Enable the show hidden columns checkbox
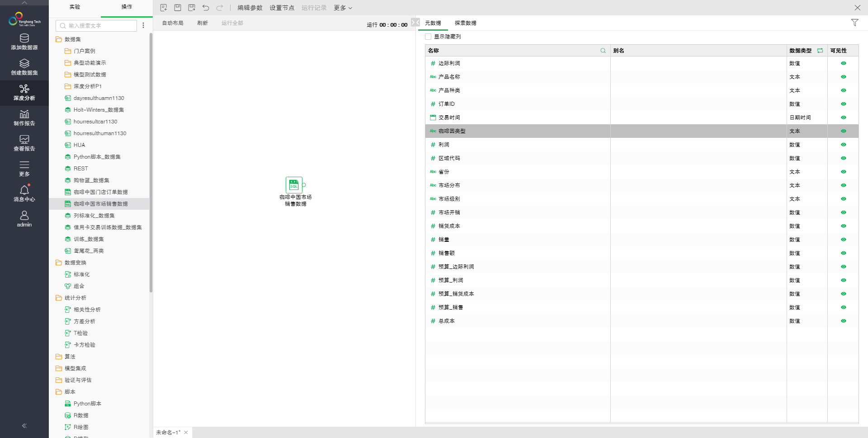Image resolution: width=868 pixels, height=438 pixels. [428, 37]
